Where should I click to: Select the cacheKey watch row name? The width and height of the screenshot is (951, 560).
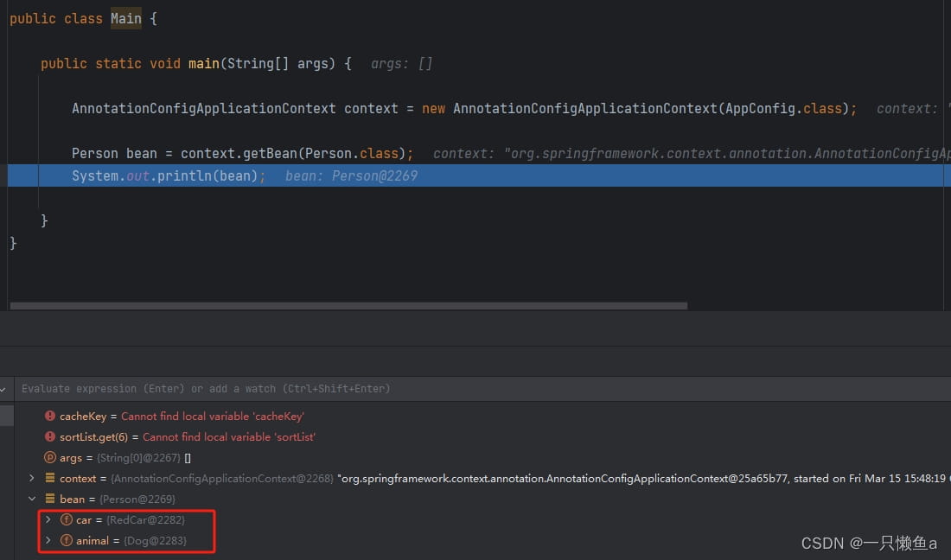pyautogui.click(x=83, y=417)
